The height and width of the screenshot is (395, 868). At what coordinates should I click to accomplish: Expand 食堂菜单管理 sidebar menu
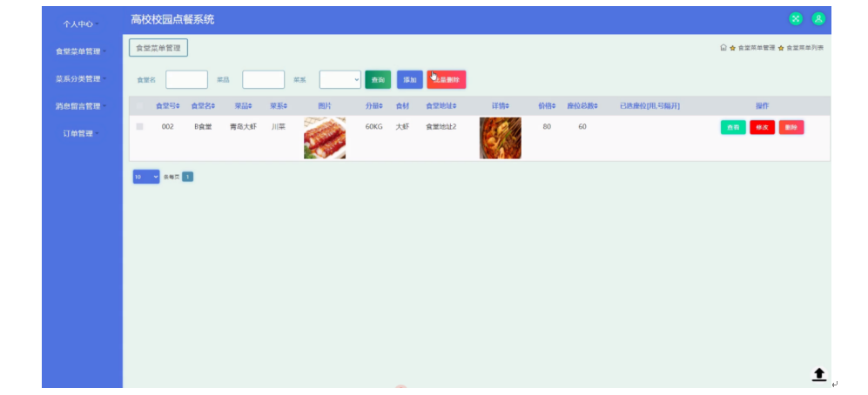(x=81, y=51)
